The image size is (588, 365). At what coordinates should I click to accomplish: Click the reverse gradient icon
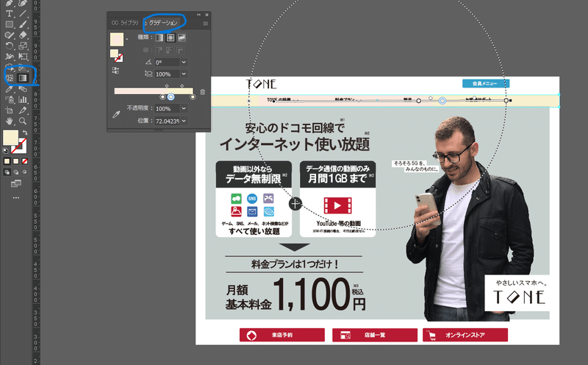(115, 70)
